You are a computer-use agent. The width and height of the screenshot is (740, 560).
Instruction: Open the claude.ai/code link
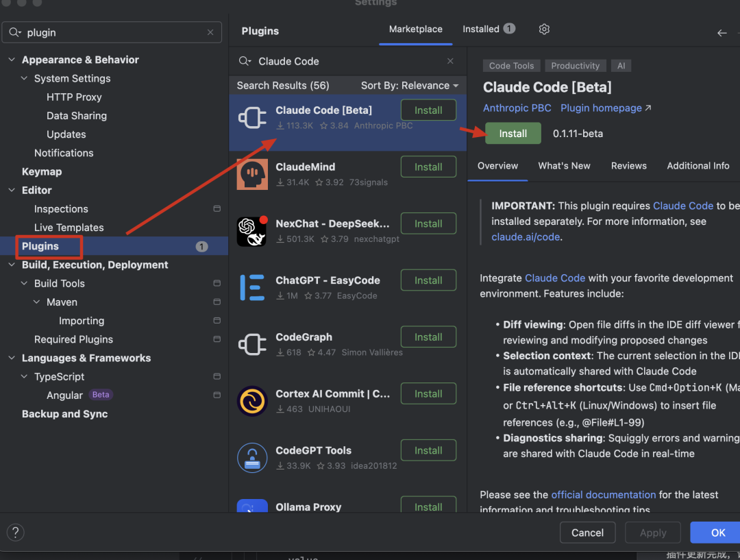point(526,237)
